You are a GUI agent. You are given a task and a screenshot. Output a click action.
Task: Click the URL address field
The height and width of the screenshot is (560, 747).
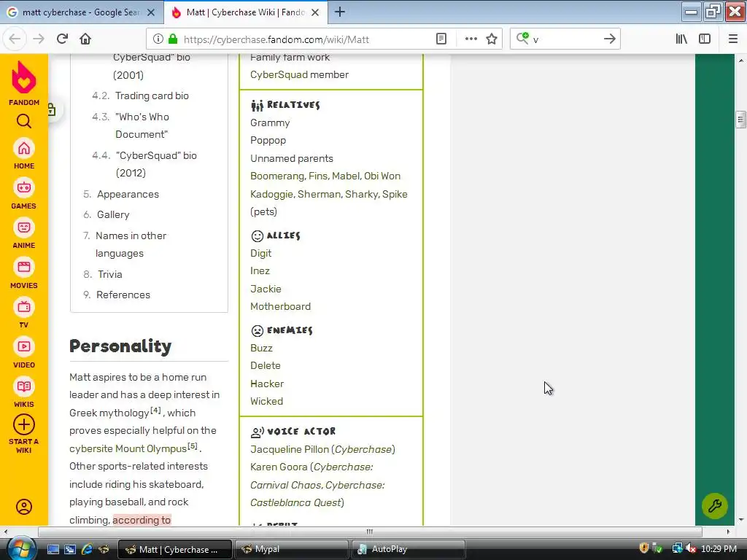click(x=305, y=39)
